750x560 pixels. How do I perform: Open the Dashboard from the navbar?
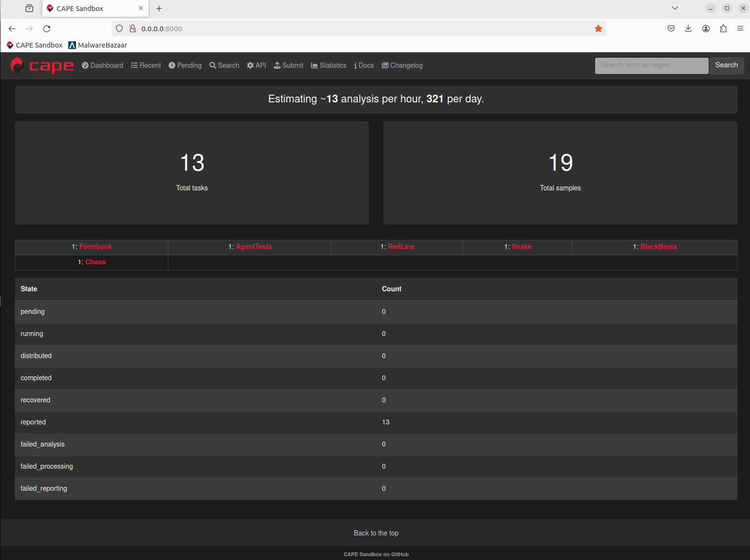tap(102, 65)
